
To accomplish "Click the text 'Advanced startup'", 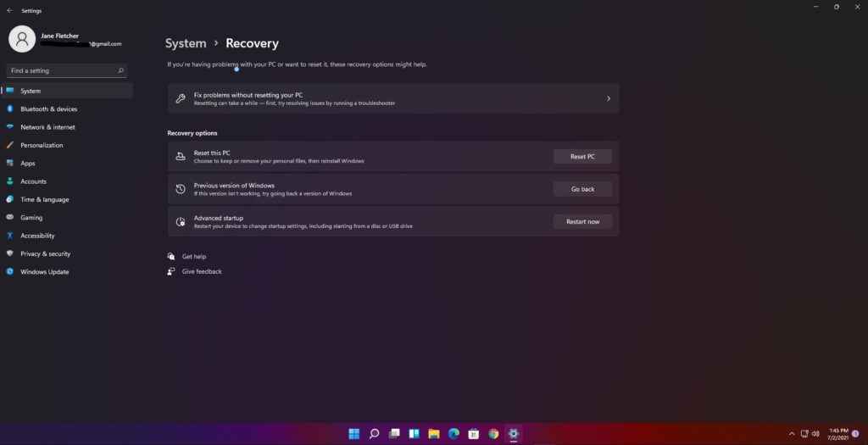I will tap(218, 218).
